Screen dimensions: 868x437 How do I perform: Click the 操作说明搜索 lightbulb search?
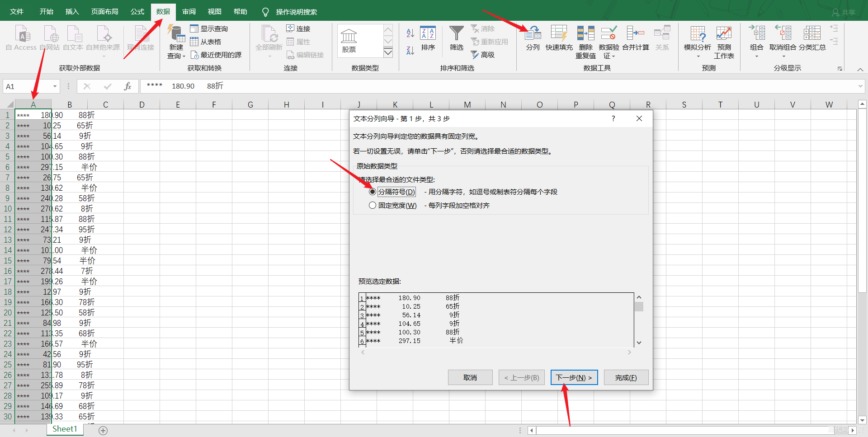point(290,12)
